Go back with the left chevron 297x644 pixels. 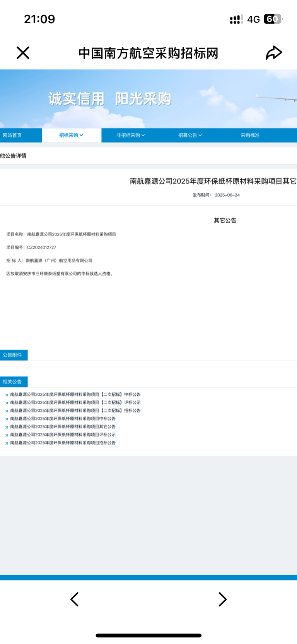[x=74, y=599]
